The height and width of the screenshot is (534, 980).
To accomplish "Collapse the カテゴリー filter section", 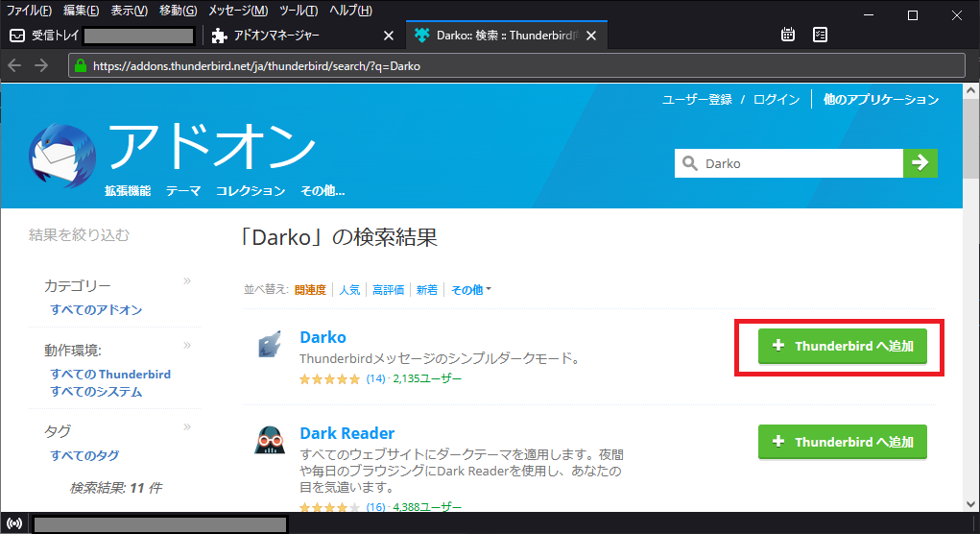I will (187, 280).
